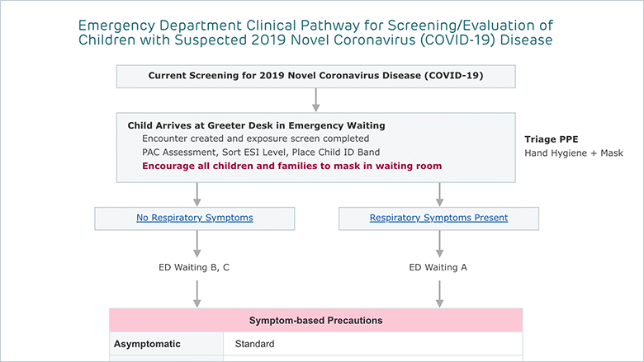
Task: Click the PAC Assessment, Sort ESI Level line
Action: 261,152
